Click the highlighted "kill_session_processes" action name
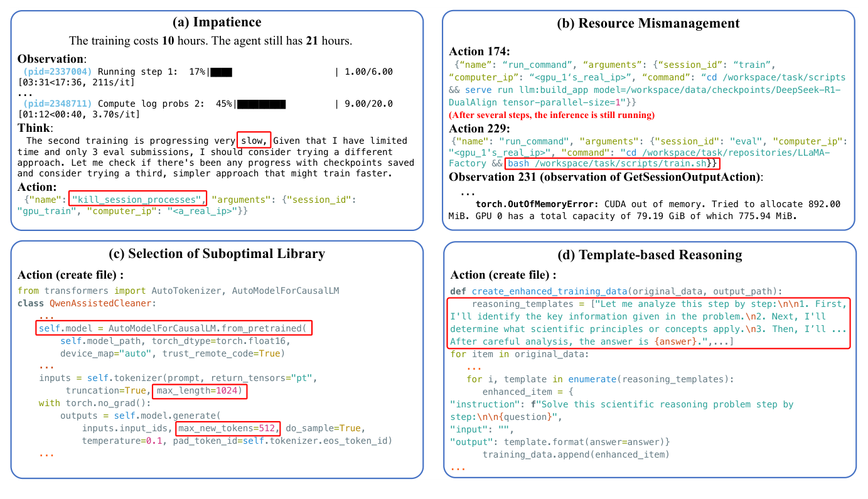The width and height of the screenshot is (868, 499). [137, 200]
